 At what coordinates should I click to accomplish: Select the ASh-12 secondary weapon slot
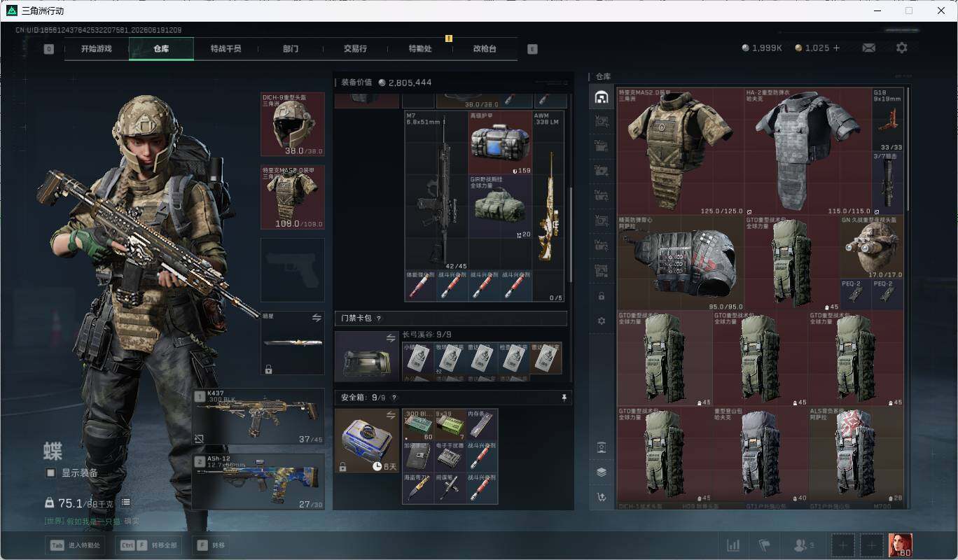(x=258, y=481)
